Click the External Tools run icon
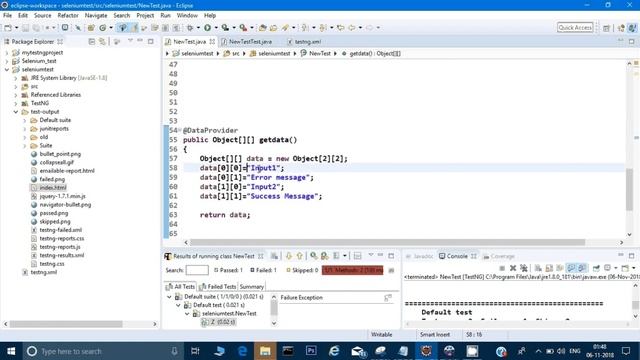 [243, 28]
